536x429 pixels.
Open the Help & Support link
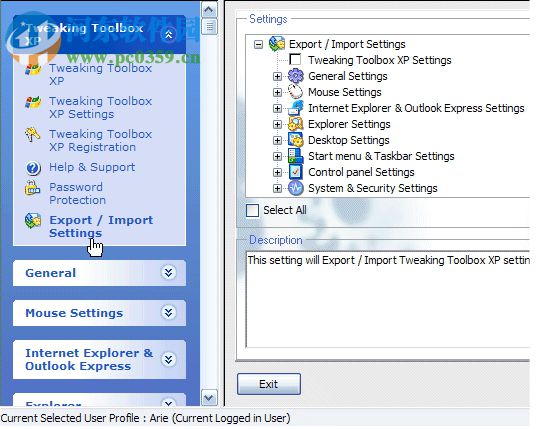pos(92,167)
